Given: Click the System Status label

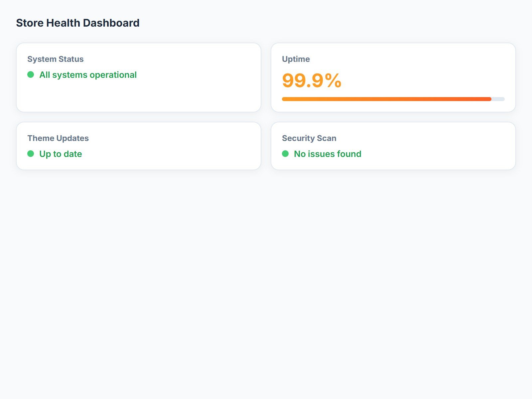Looking at the screenshot, I should click(x=56, y=59).
